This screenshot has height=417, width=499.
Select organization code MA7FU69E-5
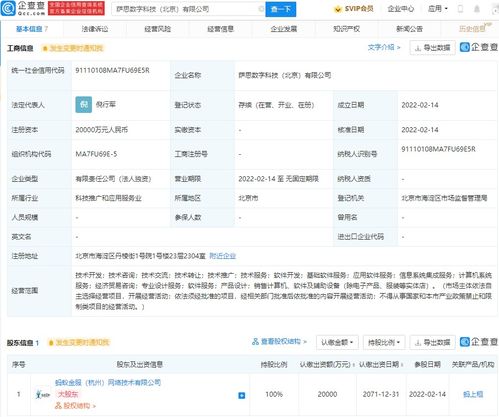click(96, 154)
